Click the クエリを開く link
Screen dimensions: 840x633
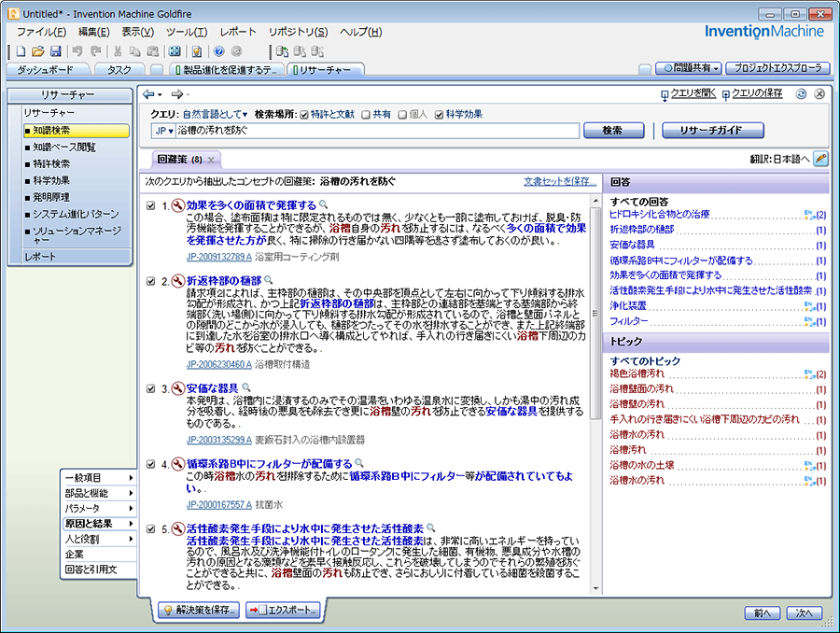(693, 93)
